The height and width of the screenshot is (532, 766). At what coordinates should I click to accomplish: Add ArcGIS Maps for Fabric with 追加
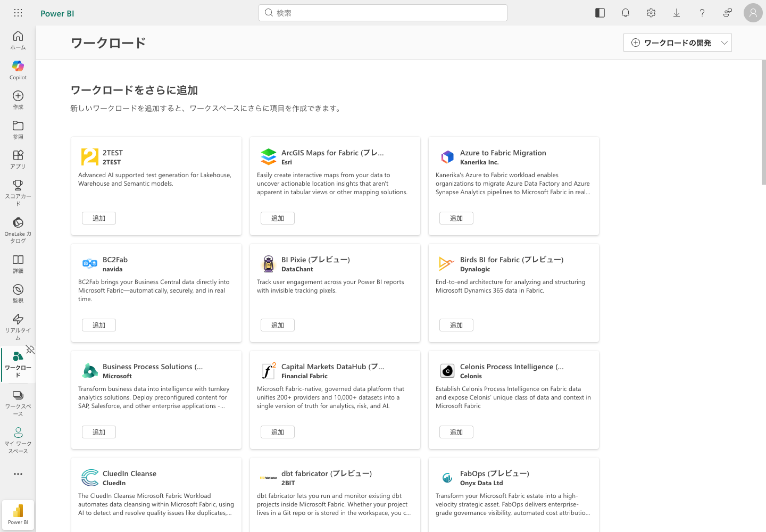point(278,218)
